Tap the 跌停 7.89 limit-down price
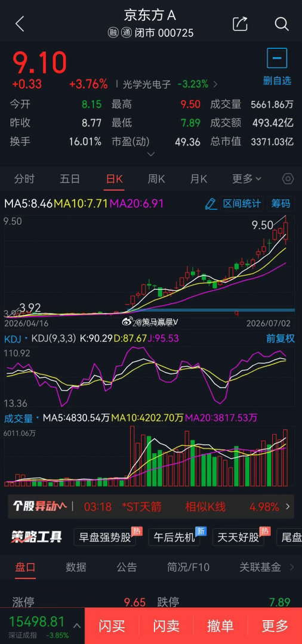 (x=280, y=602)
